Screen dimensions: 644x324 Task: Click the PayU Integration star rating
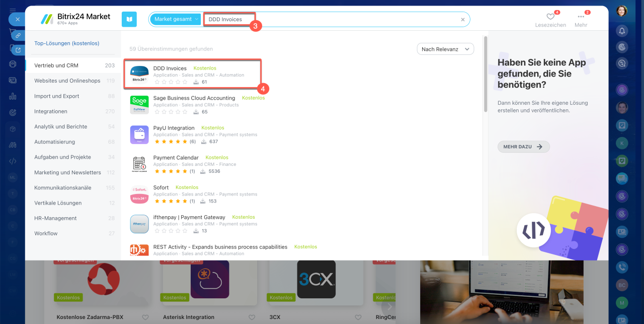(171, 142)
